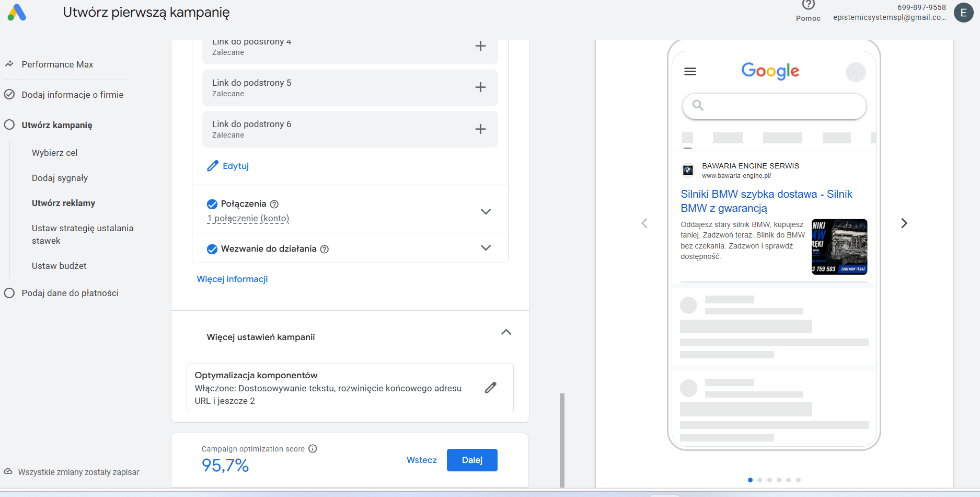Add Link do podstrony 6 plus icon
The width and height of the screenshot is (980, 497).
[x=480, y=129]
